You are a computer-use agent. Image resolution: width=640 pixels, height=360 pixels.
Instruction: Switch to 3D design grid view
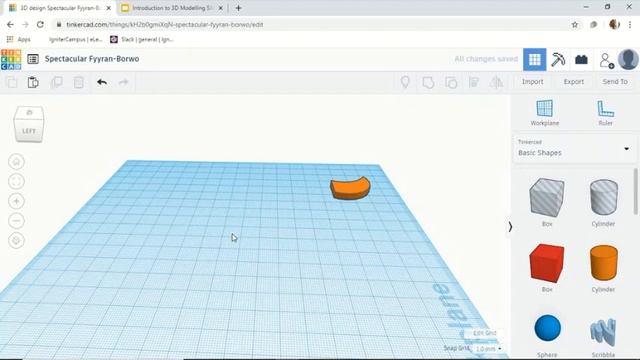tap(535, 60)
